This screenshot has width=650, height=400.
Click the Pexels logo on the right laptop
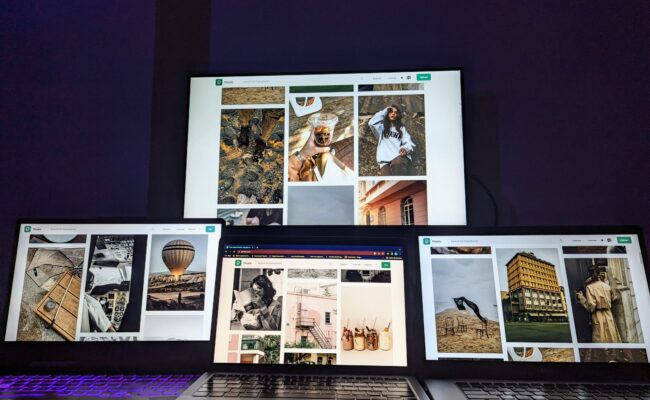[426, 241]
